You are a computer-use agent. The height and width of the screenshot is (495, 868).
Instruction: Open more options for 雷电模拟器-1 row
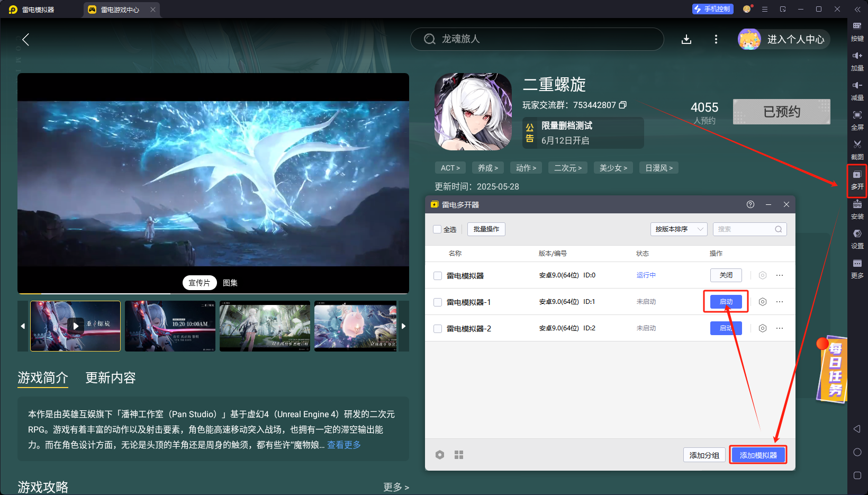(x=780, y=302)
